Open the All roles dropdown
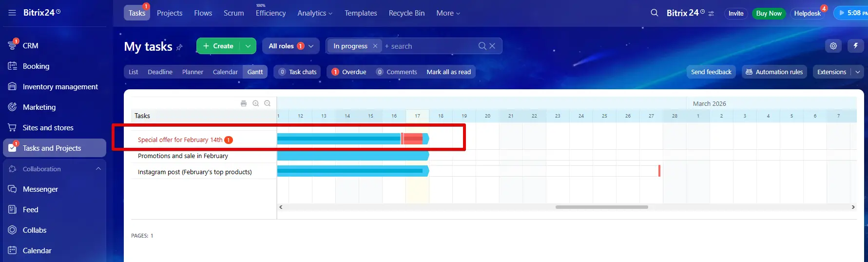Screen dimensions: 868x262 click(290, 46)
